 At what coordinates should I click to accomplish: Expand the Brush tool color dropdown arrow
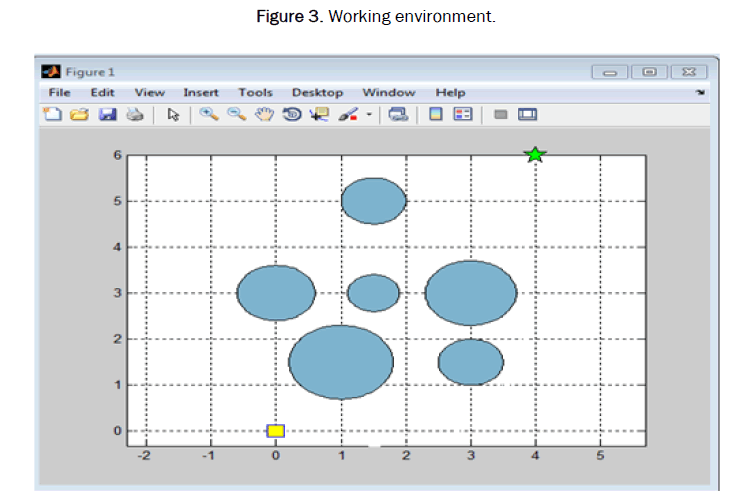(368, 114)
